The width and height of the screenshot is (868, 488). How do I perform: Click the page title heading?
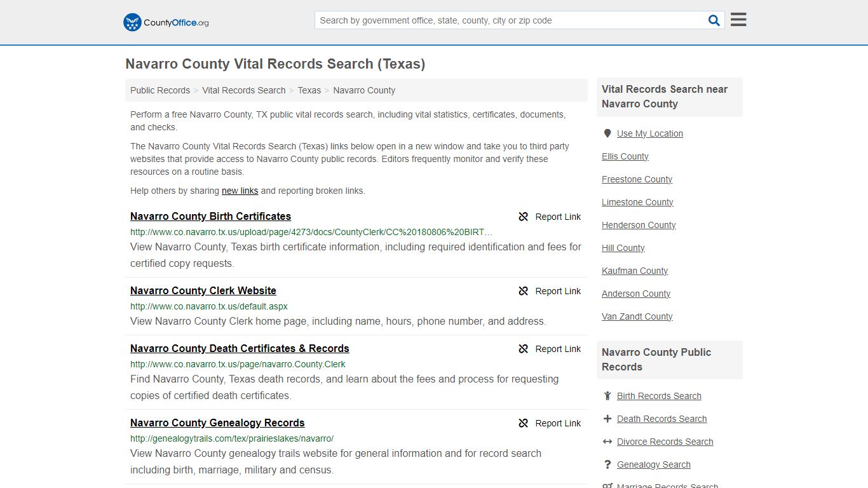(275, 64)
